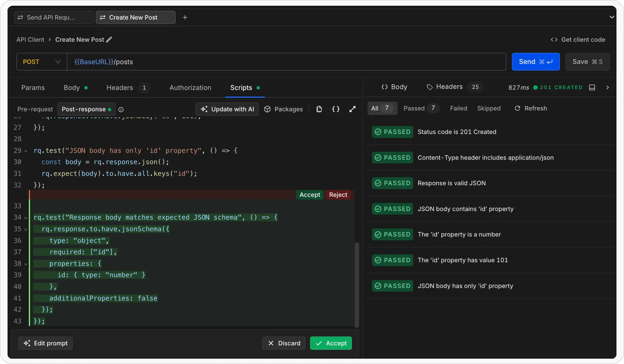This screenshot has height=364, width=624.
Task: View the post-response info icon
Action: (x=121, y=110)
